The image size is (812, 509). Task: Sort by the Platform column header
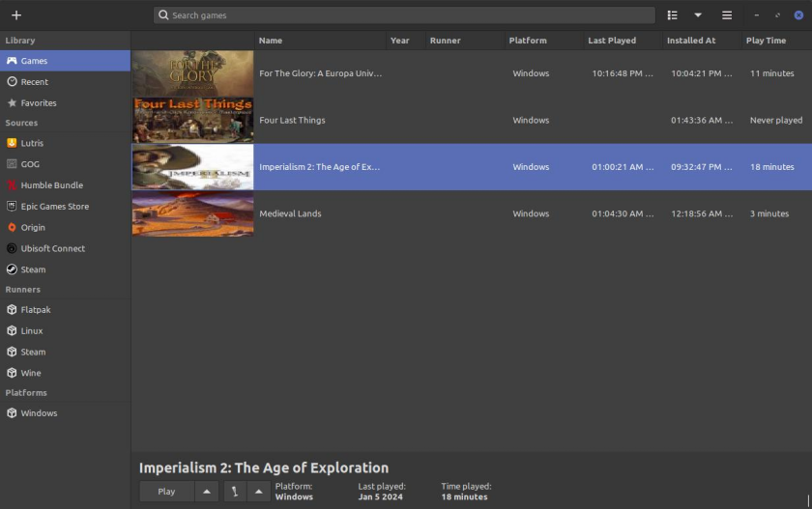(543, 41)
